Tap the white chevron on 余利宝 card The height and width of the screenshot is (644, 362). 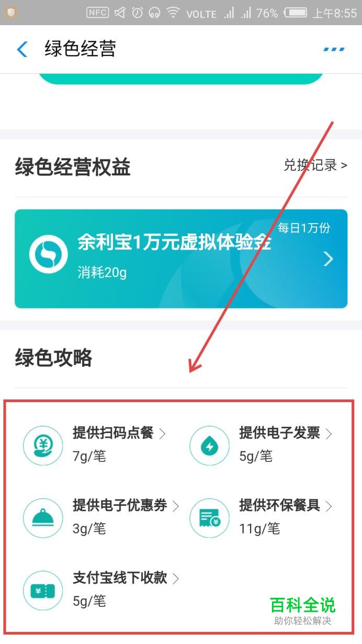coord(328,259)
